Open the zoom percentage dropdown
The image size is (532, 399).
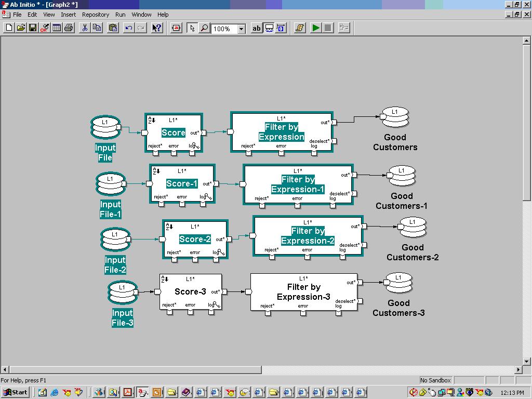[241, 29]
